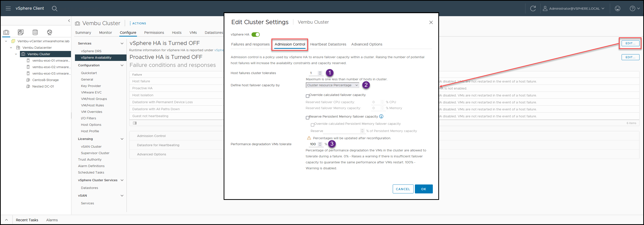Select Vembu-vCenter.vmwarehome.lab tree node
This screenshot has width=644, height=225.
pyautogui.click(x=43, y=41)
